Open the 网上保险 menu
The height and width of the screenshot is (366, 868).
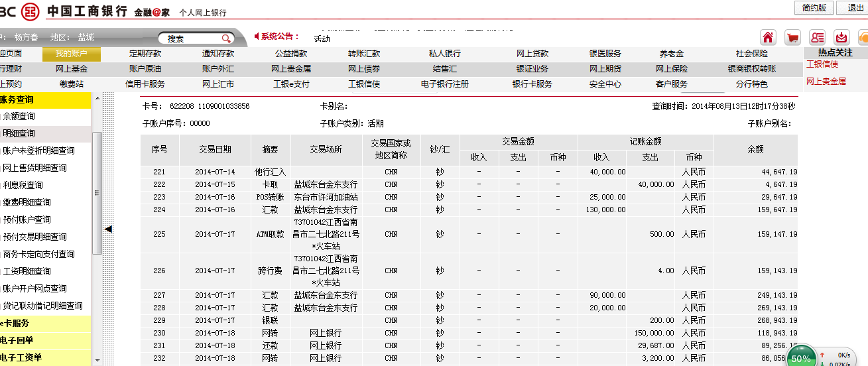[x=672, y=69]
